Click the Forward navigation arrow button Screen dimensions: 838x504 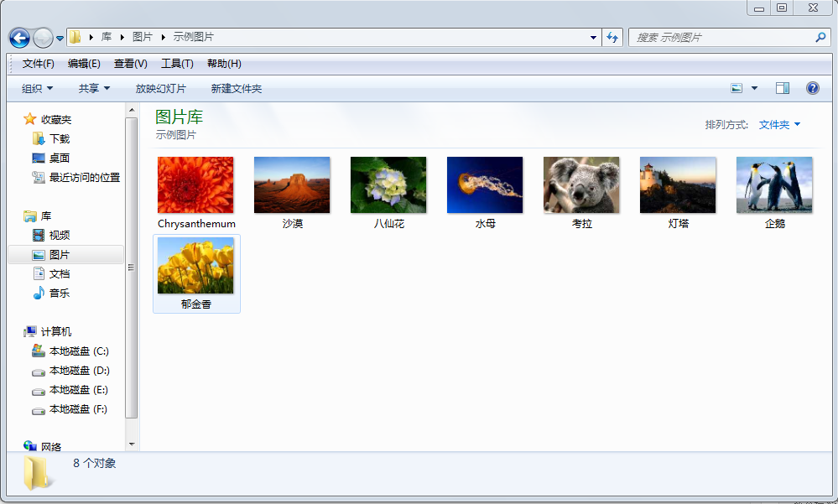(x=43, y=38)
